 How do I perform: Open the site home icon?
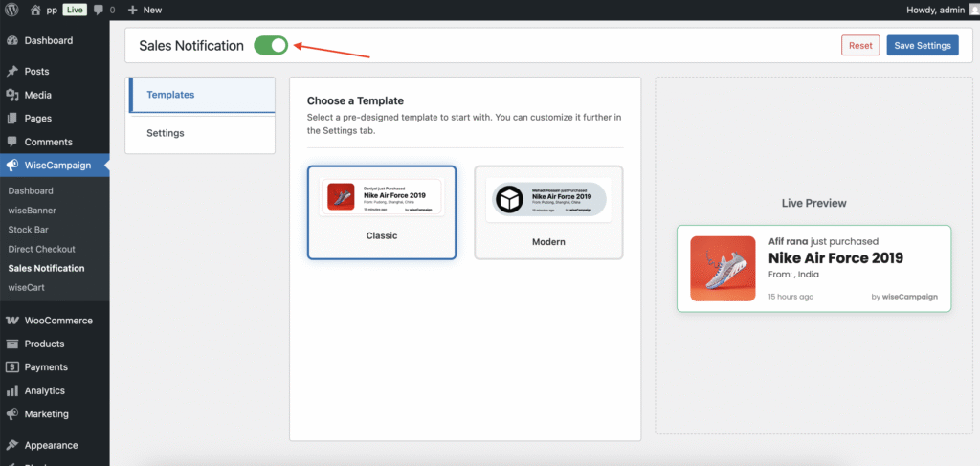point(36,10)
